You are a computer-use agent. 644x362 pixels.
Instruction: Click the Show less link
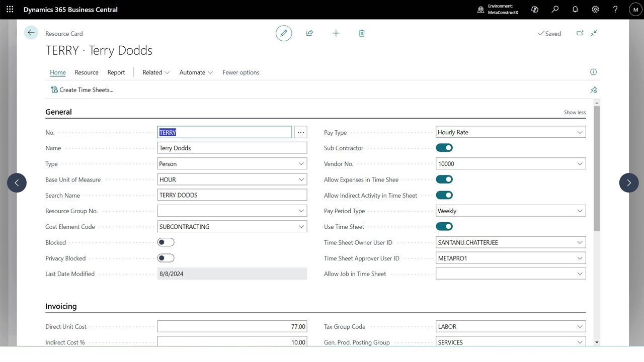coord(575,112)
